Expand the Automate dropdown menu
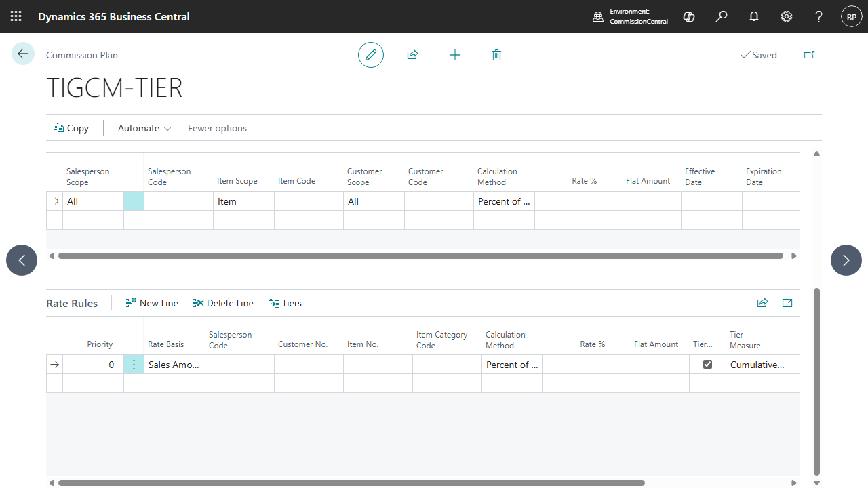Image resolution: width=868 pixels, height=488 pixels. [x=144, y=128]
